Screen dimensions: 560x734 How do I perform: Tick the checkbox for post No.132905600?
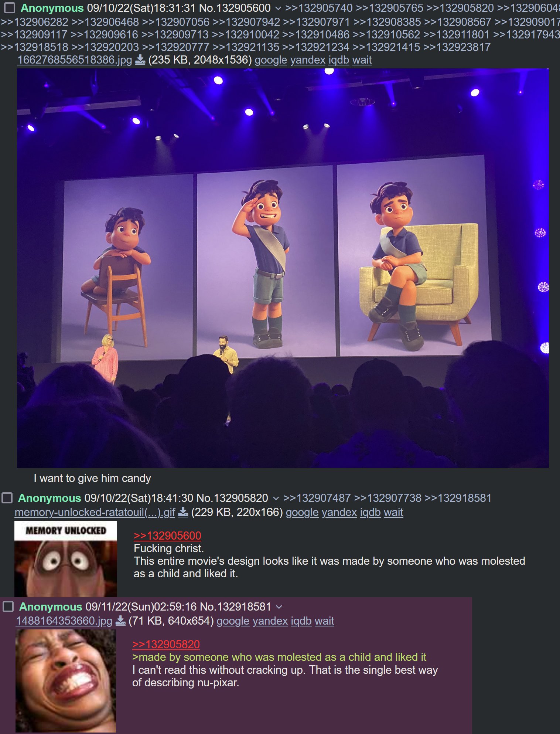pos(9,7)
